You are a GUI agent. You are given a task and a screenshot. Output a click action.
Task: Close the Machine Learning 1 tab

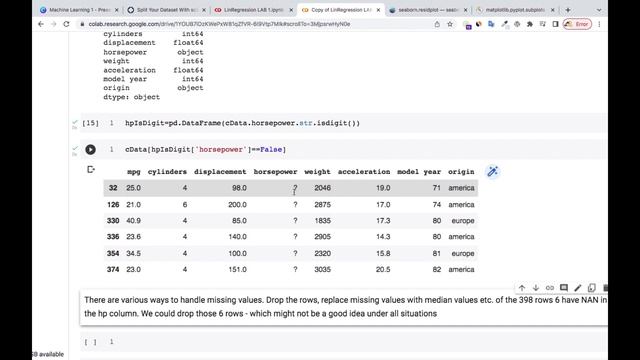[117, 10]
